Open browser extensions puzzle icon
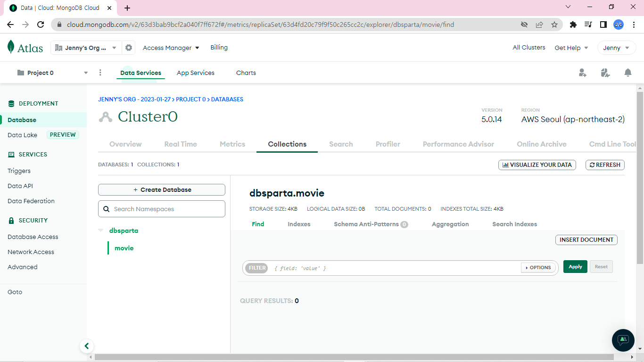Image resolution: width=644 pixels, height=362 pixels. 573,25
